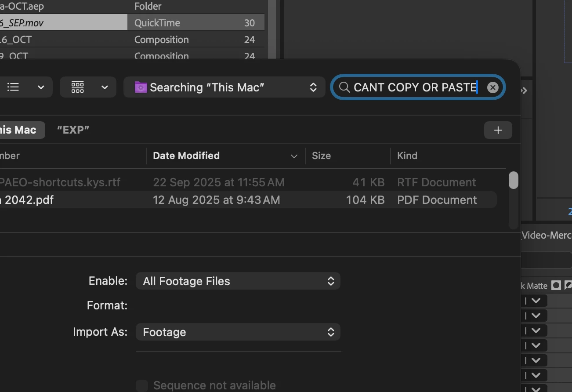Open the Searching "This Mac" location popup

224,87
